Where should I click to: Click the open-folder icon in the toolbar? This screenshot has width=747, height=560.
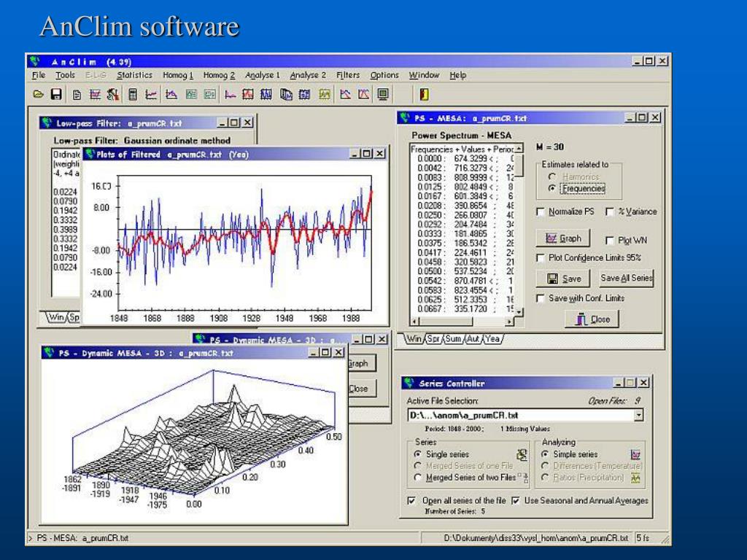point(38,95)
